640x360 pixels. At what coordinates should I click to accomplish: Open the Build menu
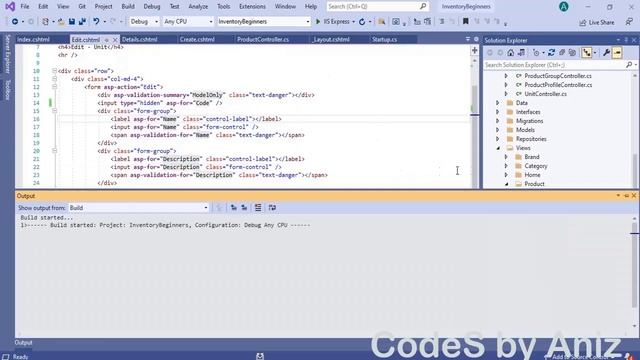[x=128, y=7]
